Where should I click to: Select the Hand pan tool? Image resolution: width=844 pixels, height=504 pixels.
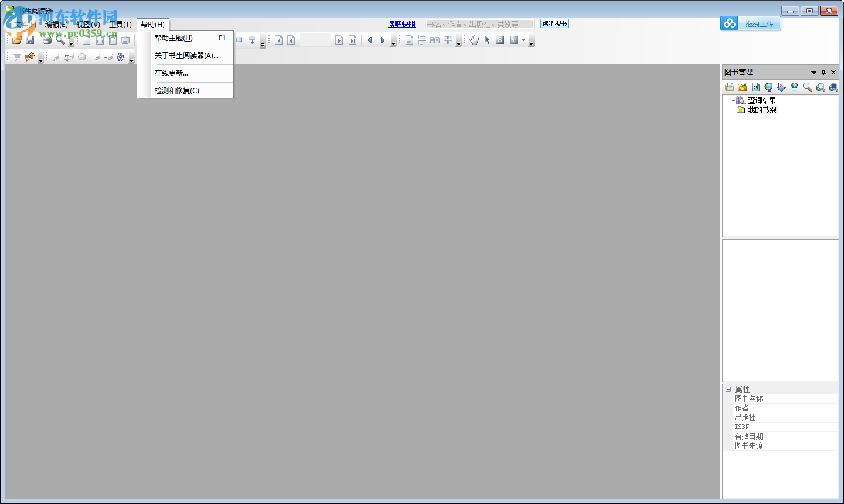pyautogui.click(x=474, y=40)
